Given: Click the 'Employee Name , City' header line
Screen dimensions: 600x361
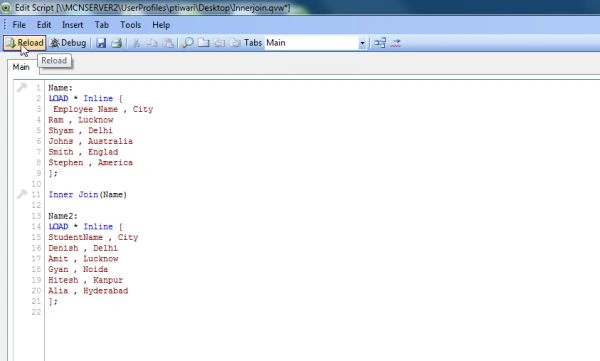Looking at the screenshot, I should click(x=103, y=109).
